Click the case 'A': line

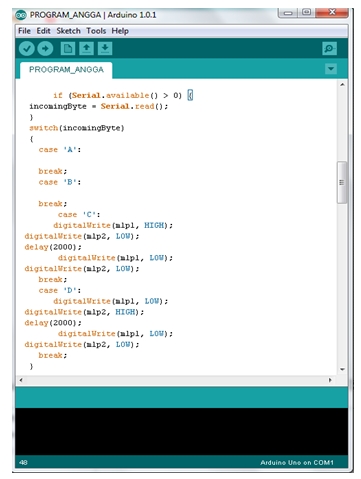(60, 150)
